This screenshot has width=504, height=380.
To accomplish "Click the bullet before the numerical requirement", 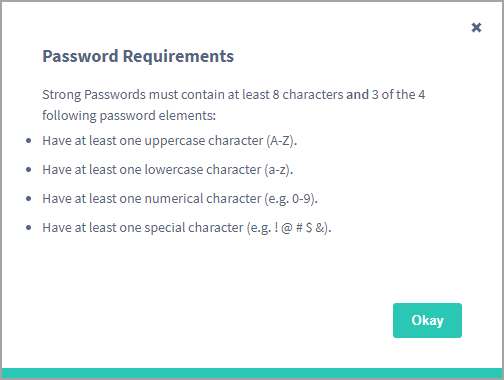I will 29,199.
